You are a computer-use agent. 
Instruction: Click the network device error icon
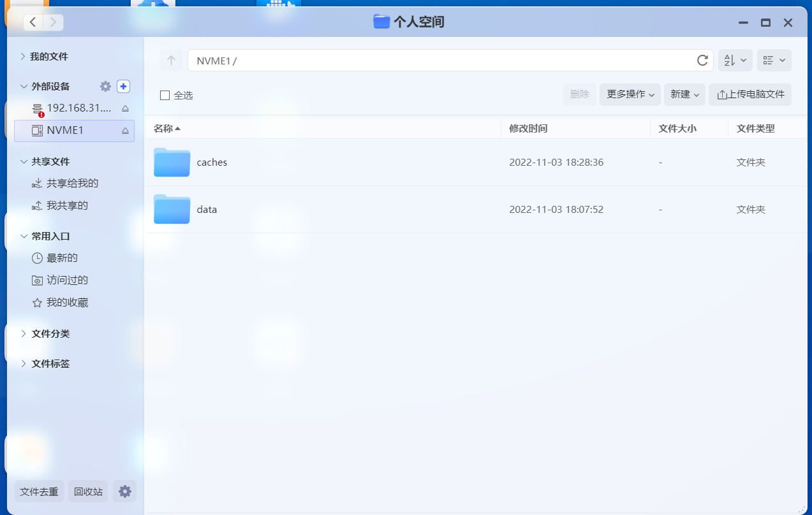click(x=41, y=115)
